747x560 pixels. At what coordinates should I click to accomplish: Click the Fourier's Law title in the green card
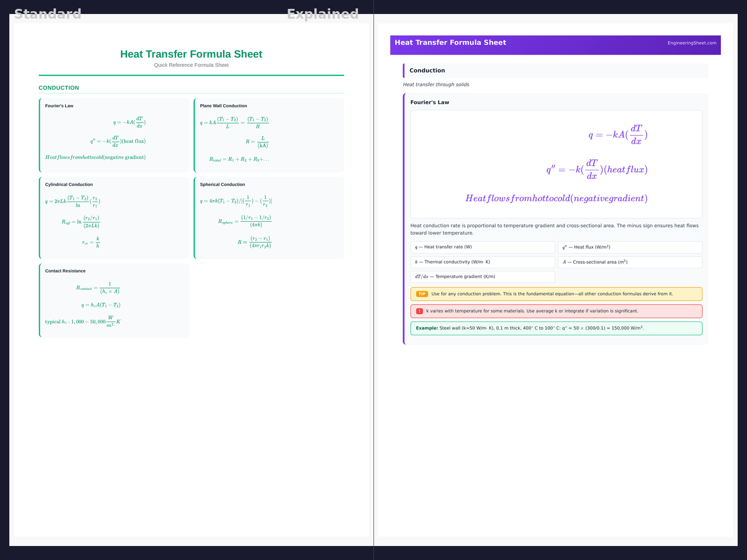(59, 106)
